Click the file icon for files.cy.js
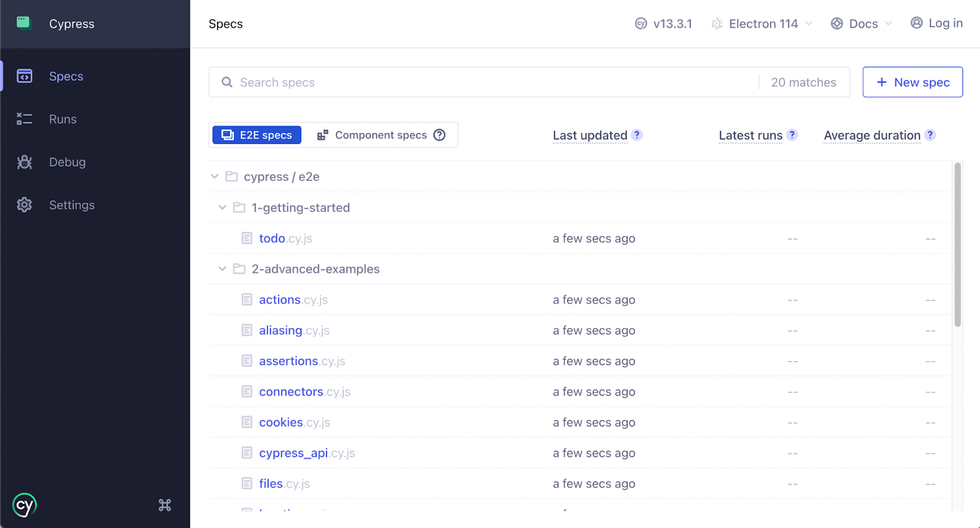Image resolution: width=980 pixels, height=528 pixels. coord(247,483)
